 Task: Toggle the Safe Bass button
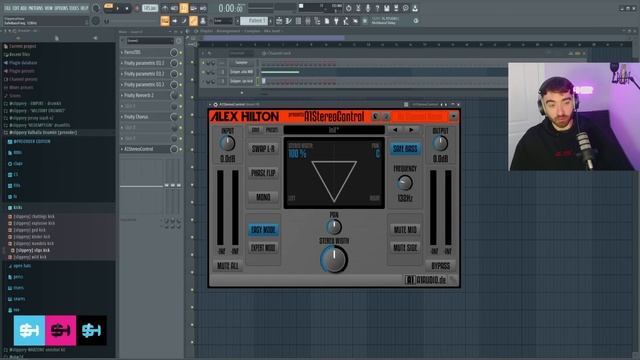coord(405,149)
